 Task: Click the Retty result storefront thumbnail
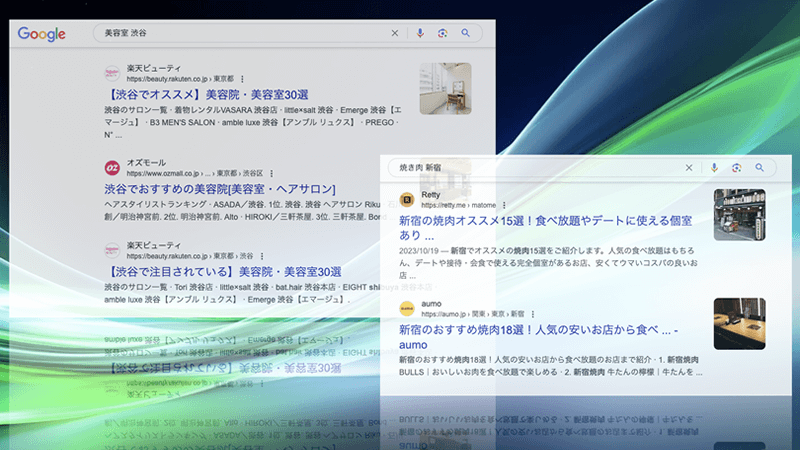pos(739,215)
